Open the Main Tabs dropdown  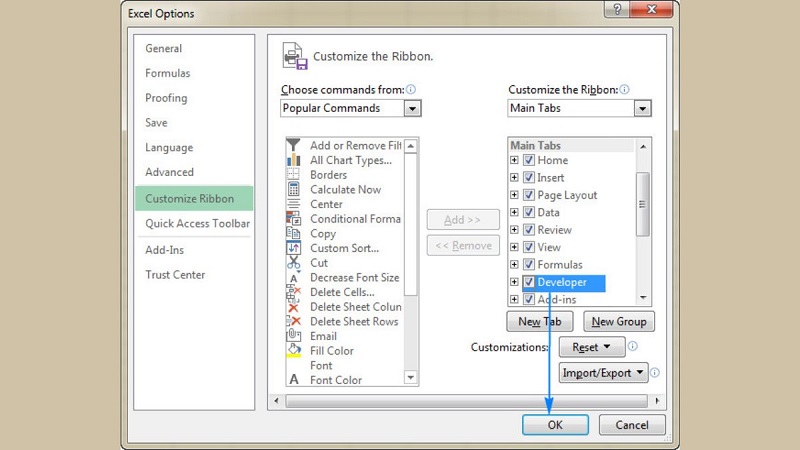642,108
